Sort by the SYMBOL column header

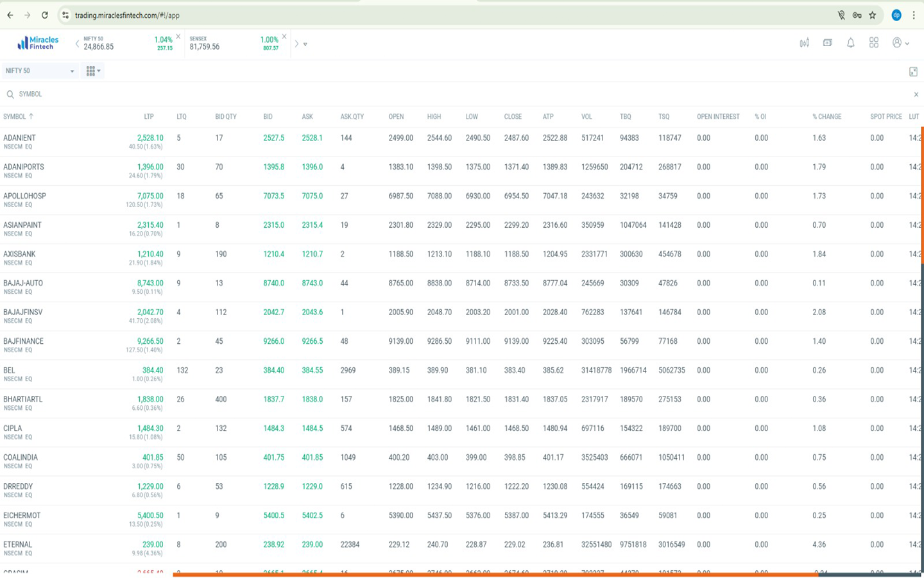[x=15, y=117]
